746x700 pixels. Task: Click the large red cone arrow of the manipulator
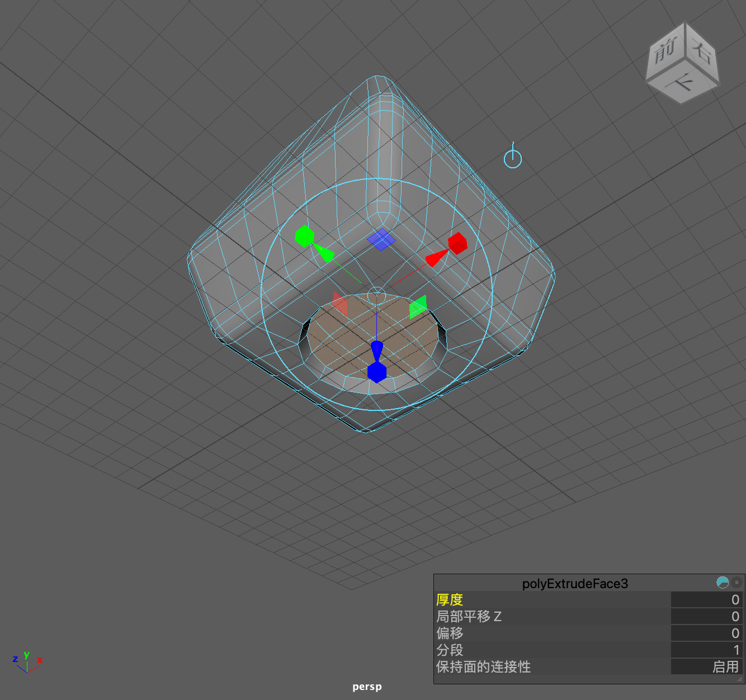pos(437,258)
